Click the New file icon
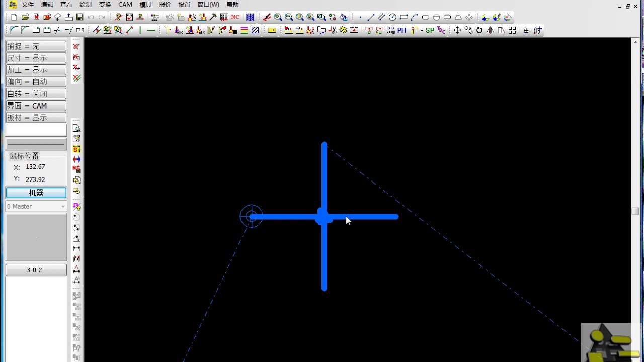Viewport: 644px width, 362px height. (x=14, y=17)
